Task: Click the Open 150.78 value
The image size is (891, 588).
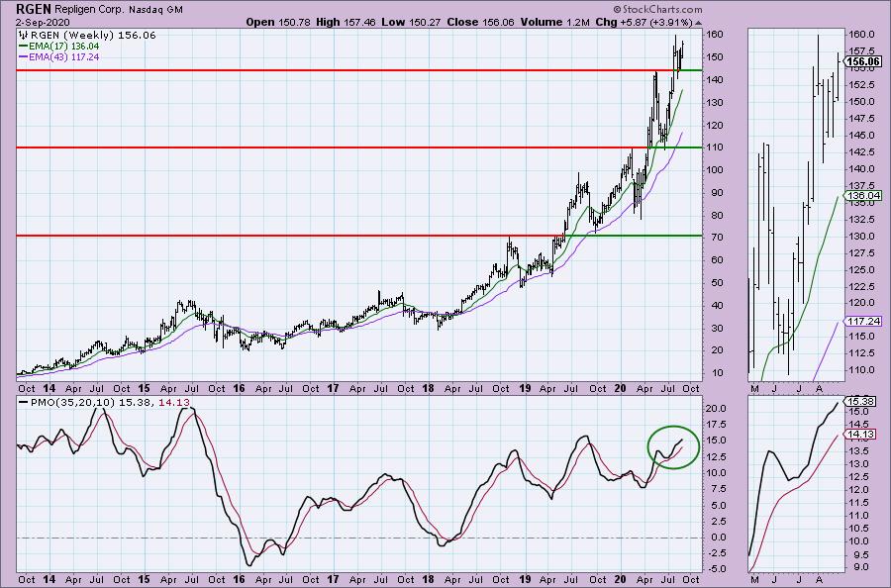Action: [278, 22]
